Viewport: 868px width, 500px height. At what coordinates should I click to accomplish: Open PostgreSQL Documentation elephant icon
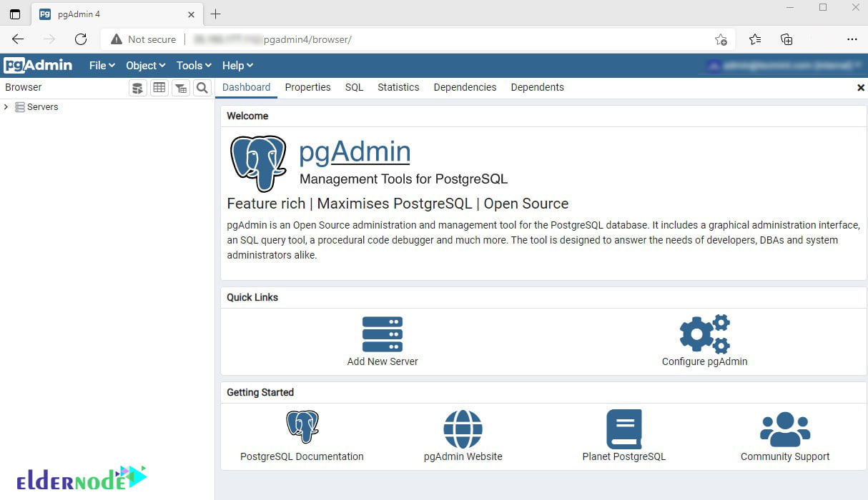(302, 427)
